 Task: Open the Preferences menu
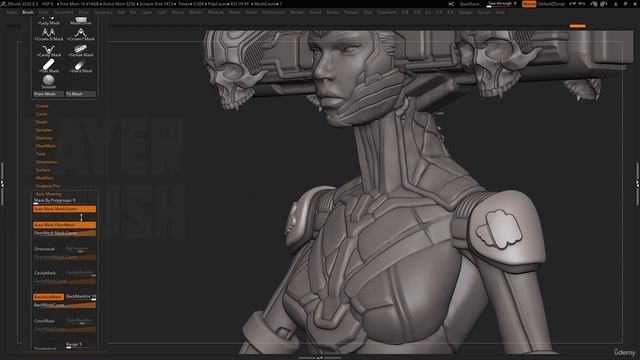(273, 12)
